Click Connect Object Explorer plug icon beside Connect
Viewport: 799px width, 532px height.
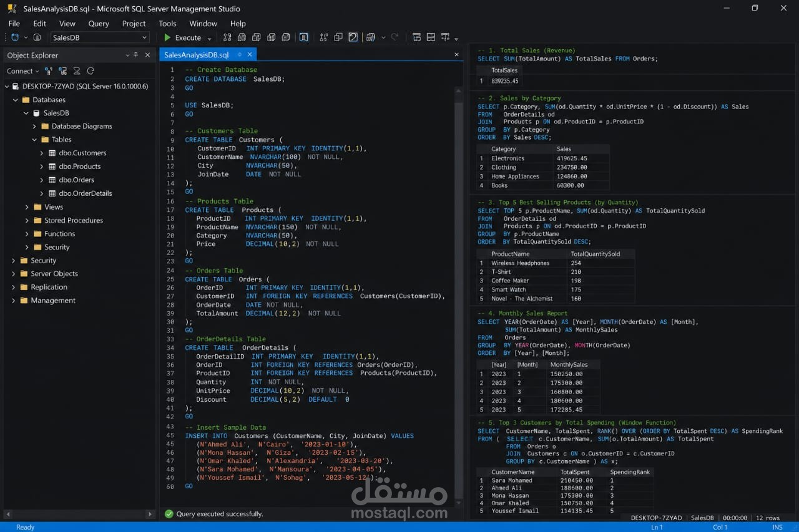(x=49, y=71)
